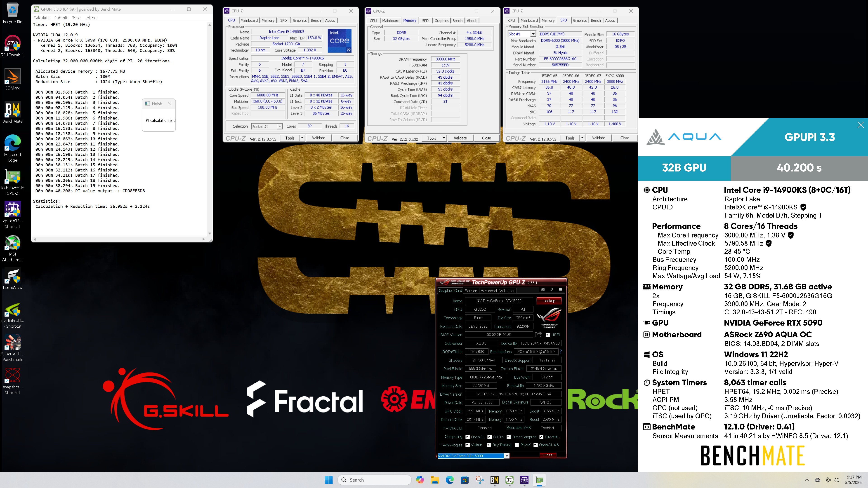Open Submit menu in GPUPI
The image size is (868, 488).
click(61, 18)
